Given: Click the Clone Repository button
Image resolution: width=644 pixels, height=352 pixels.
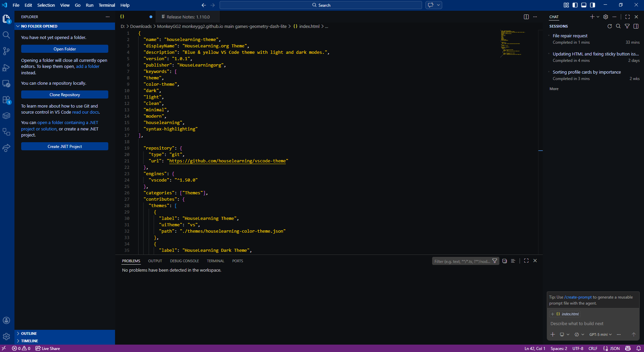Looking at the screenshot, I should point(65,95).
